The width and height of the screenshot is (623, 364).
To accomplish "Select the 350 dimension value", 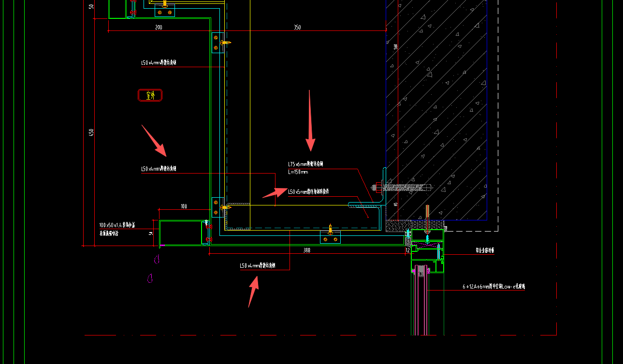I will click(x=297, y=28).
